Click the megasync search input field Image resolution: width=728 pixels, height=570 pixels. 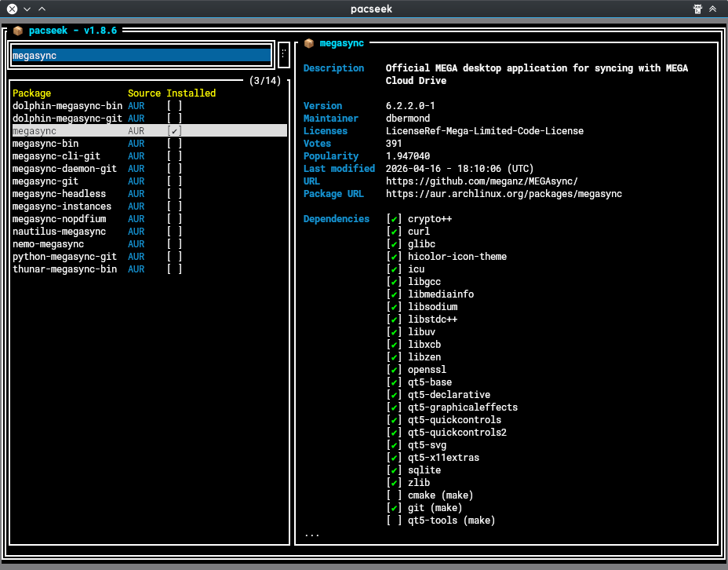tap(141, 56)
